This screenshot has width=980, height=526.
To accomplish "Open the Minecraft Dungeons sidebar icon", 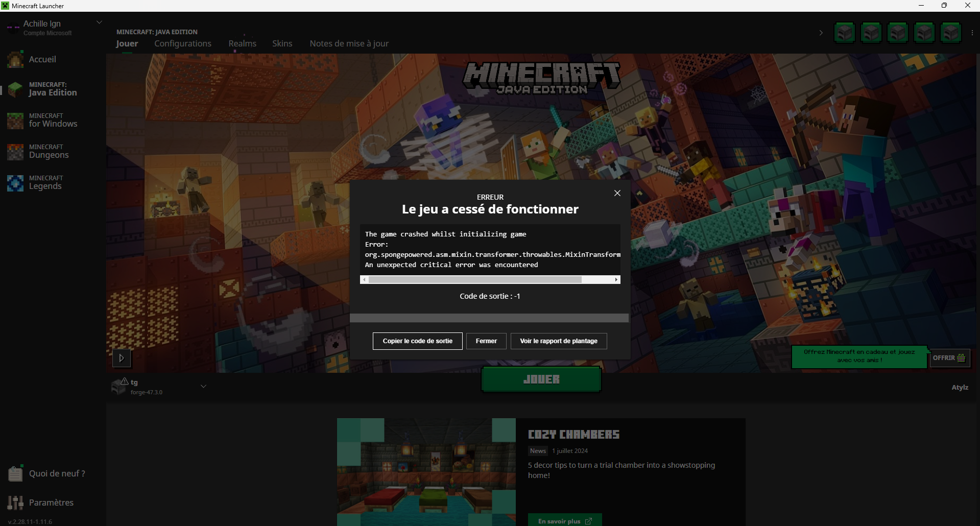I will click(15, 152).
